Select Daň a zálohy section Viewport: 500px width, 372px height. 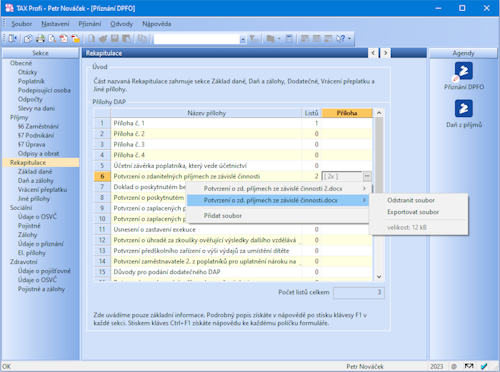coord(36,180)
